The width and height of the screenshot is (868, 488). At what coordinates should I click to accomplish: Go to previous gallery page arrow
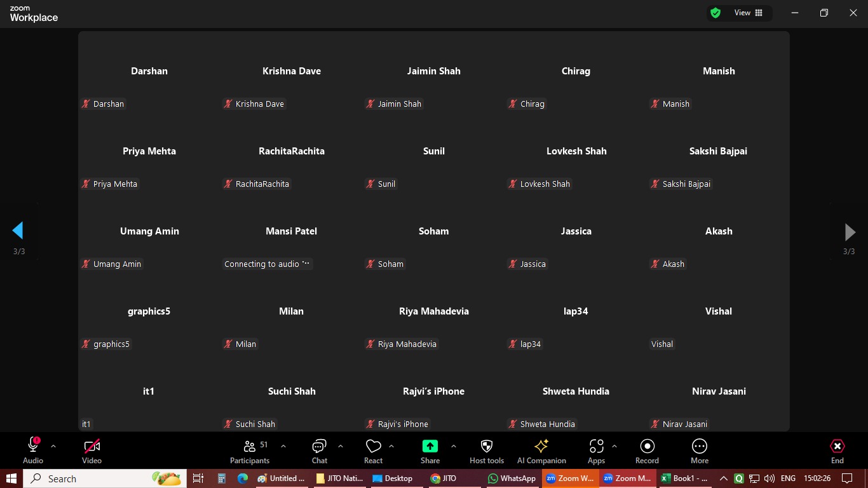point(18,230)
